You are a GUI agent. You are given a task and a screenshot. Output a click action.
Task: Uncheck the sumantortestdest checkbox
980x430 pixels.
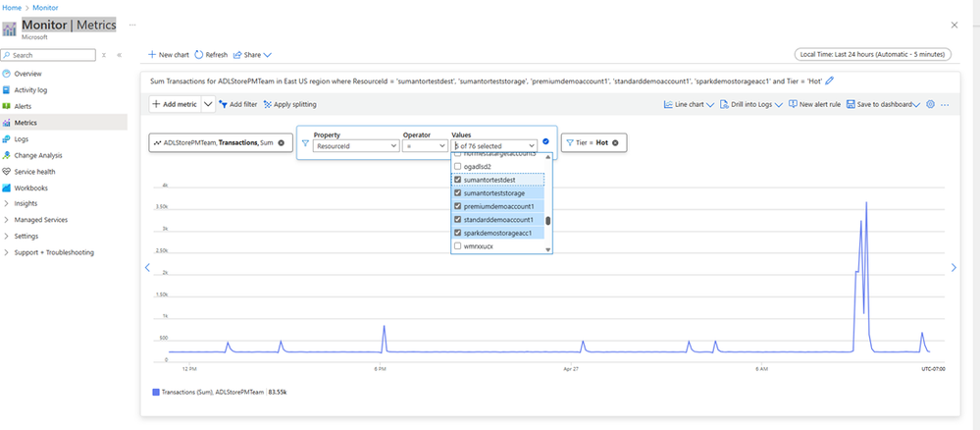457,181
